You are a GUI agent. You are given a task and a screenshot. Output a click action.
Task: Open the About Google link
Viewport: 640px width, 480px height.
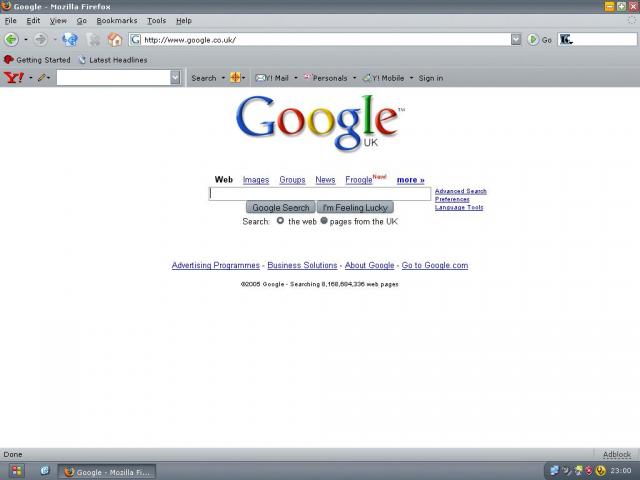coord(369,265)
